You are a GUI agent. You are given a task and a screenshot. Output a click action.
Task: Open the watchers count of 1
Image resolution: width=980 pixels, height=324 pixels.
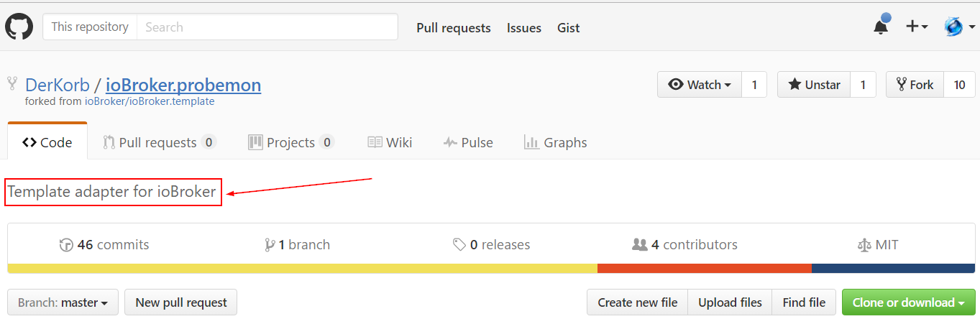[754, 85]
